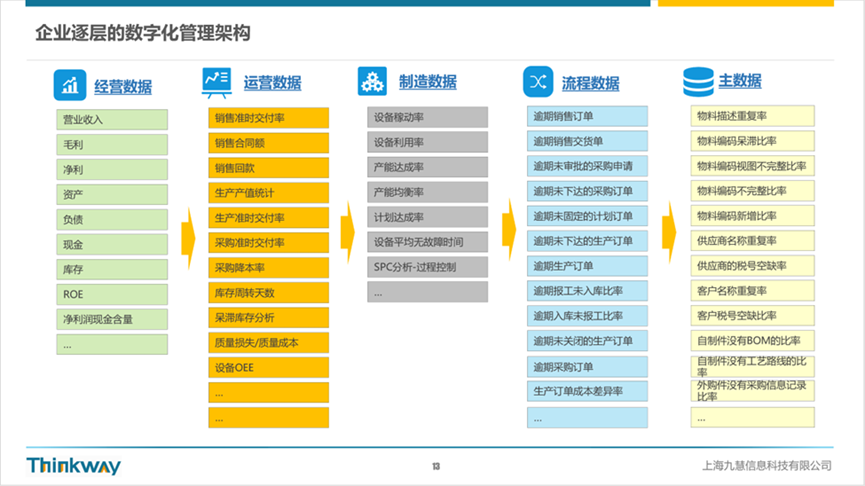The width and height of the screenshot is (865, 486).
Task: Click the 运营数据 presentation board icon
Action: point(216,83)
